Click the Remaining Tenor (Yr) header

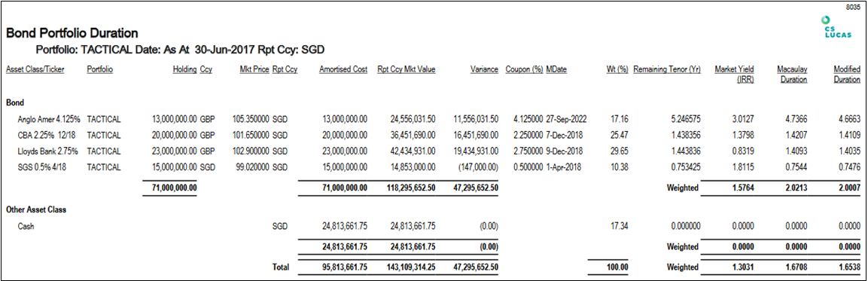click(x=667, y=70)
